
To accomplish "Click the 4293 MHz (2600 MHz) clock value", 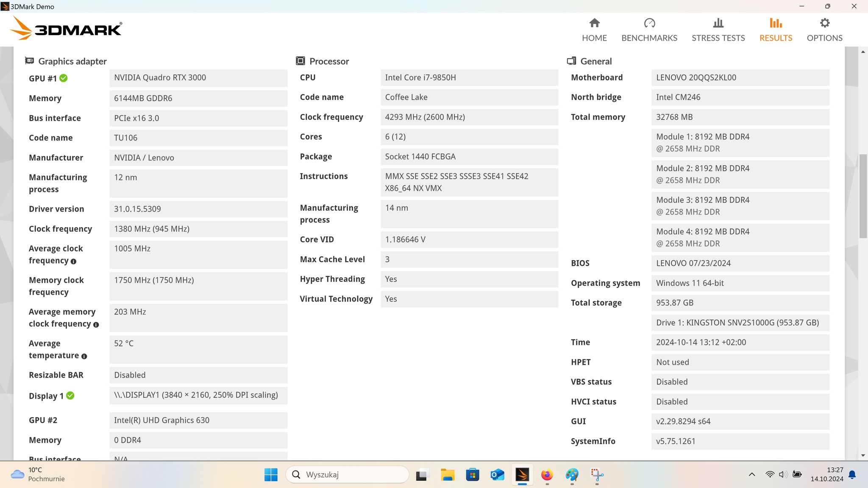I will click(x=469, y=117).
